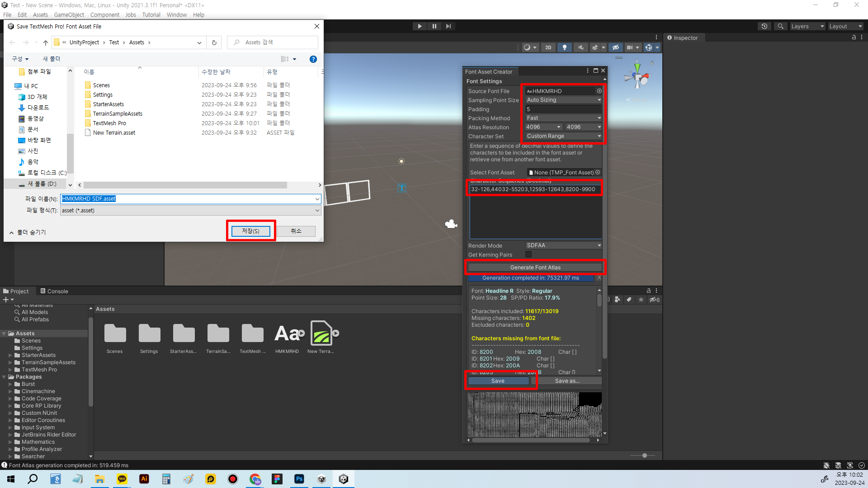Collapse folders with 폴더 숨기기
Image resolution: width=868 pixels, height=488 pixels.
28,232
